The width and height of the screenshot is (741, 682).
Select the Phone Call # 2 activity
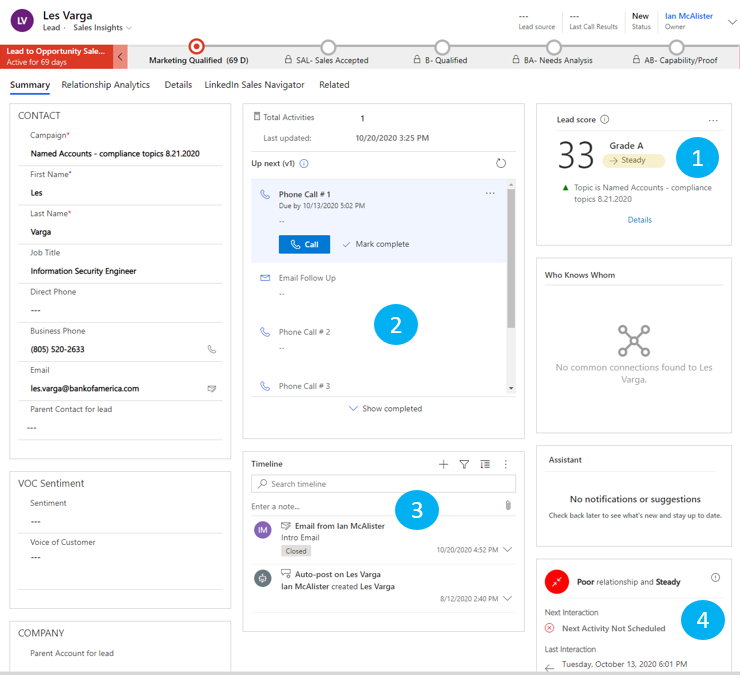pos(304,332)
